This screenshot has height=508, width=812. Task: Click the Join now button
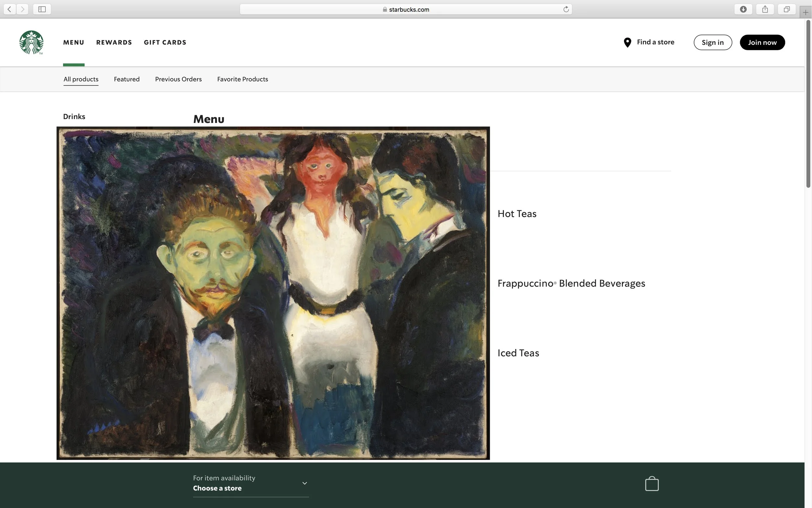click(762, 42)
